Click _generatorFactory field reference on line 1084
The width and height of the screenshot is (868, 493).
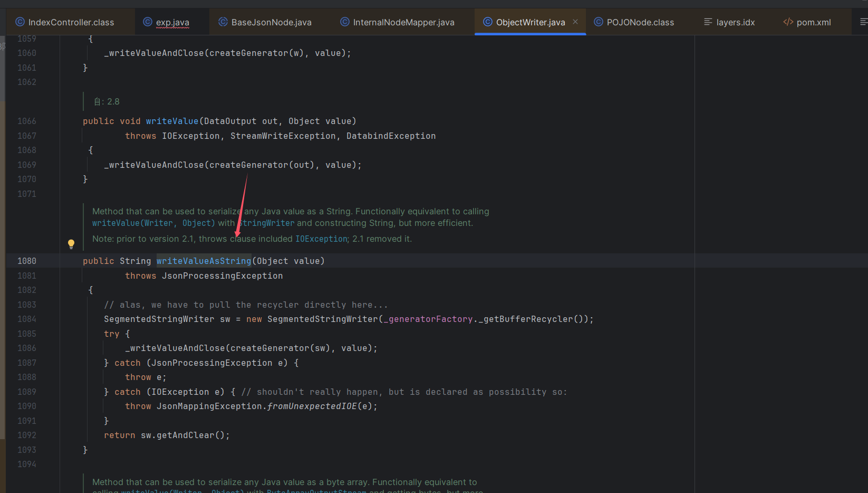(x=428, y=319)
